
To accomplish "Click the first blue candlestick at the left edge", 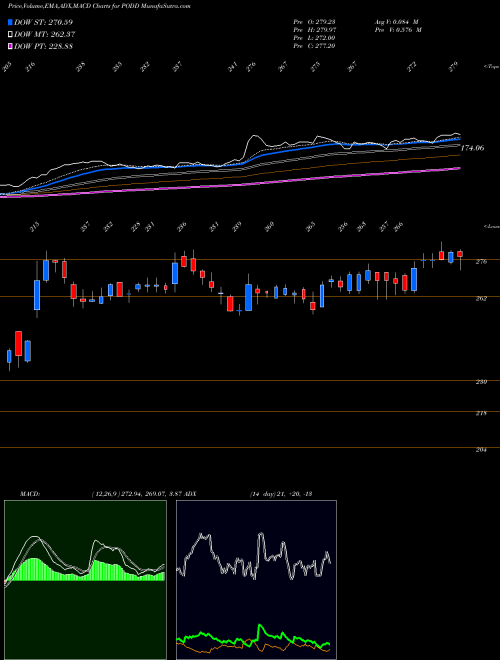I will click(9, 356).
